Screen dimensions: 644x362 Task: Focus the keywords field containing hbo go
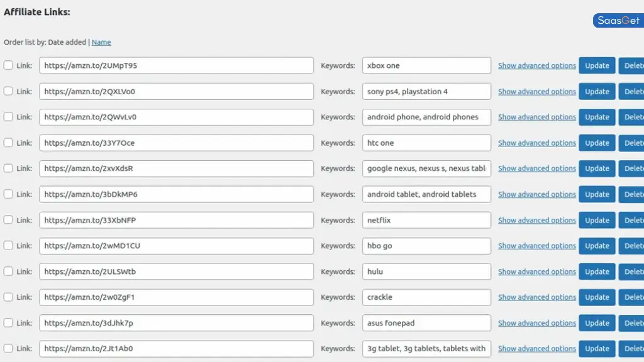[x=426, y=246]
